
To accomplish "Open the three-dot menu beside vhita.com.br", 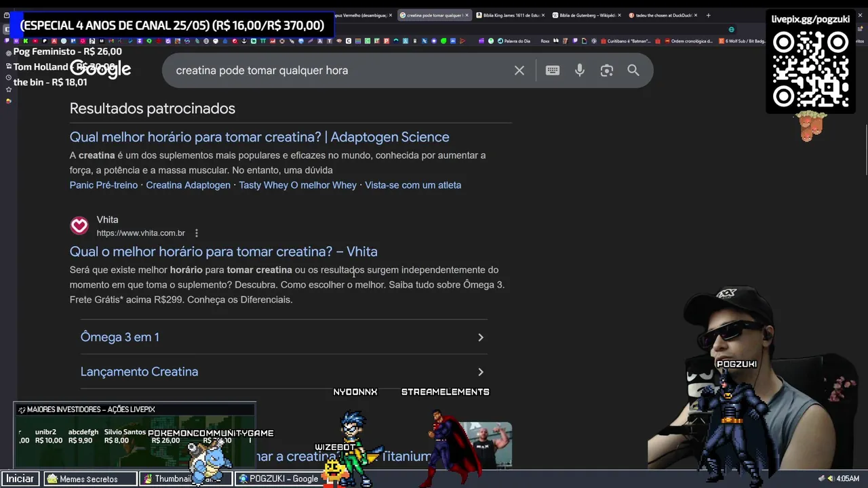I will tap(197, 233).
